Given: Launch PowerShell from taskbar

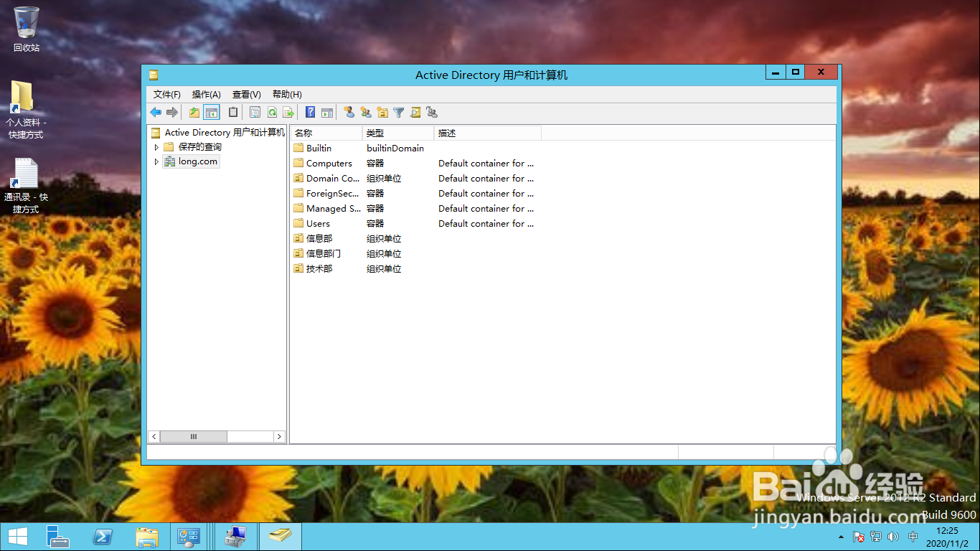Looking at the screenshot, I should pyautogui.click(x=103, y=537).
